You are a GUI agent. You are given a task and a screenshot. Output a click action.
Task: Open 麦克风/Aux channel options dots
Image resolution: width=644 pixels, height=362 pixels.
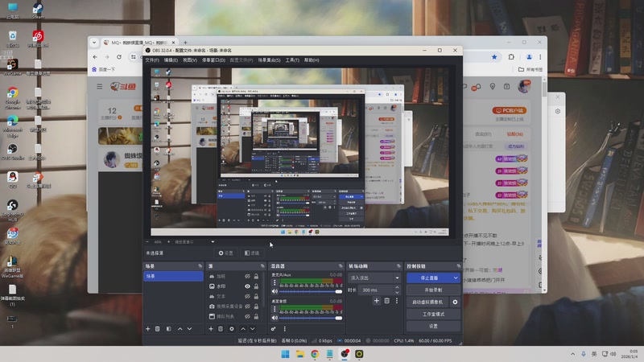[x=275, y=283]
